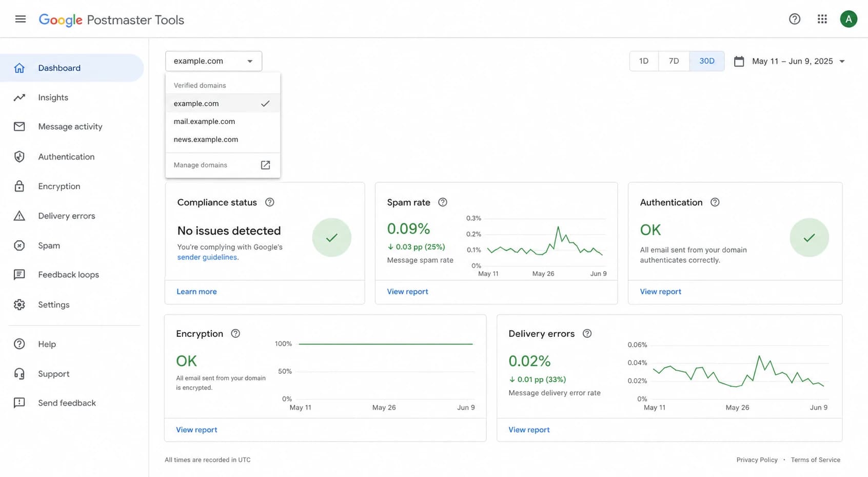Screen dimensions: 868x477
Task: Click 'All times are recorded in UTC'
Action: pos(208,460)
